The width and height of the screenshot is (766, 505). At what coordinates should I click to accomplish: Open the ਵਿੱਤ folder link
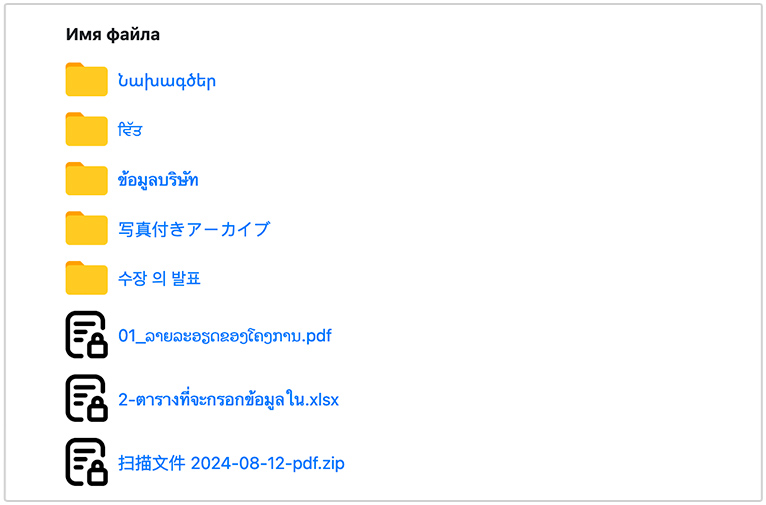click(x=131, y=130)
